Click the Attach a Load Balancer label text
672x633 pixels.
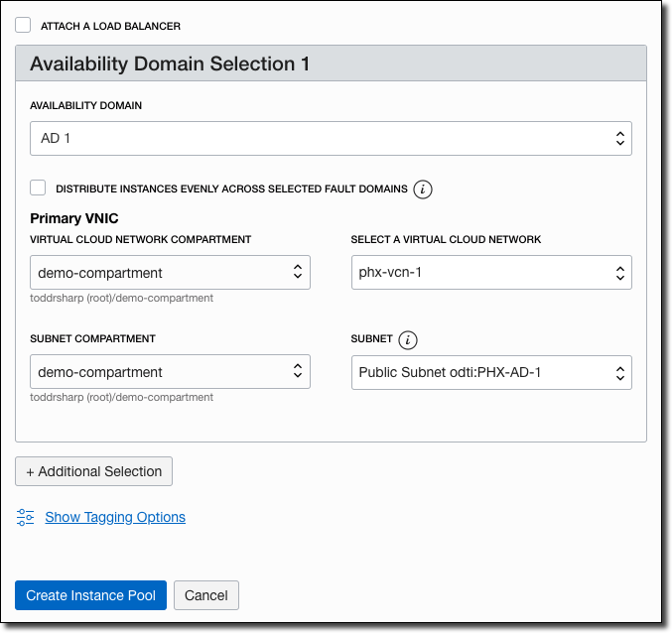click(110, 26)
